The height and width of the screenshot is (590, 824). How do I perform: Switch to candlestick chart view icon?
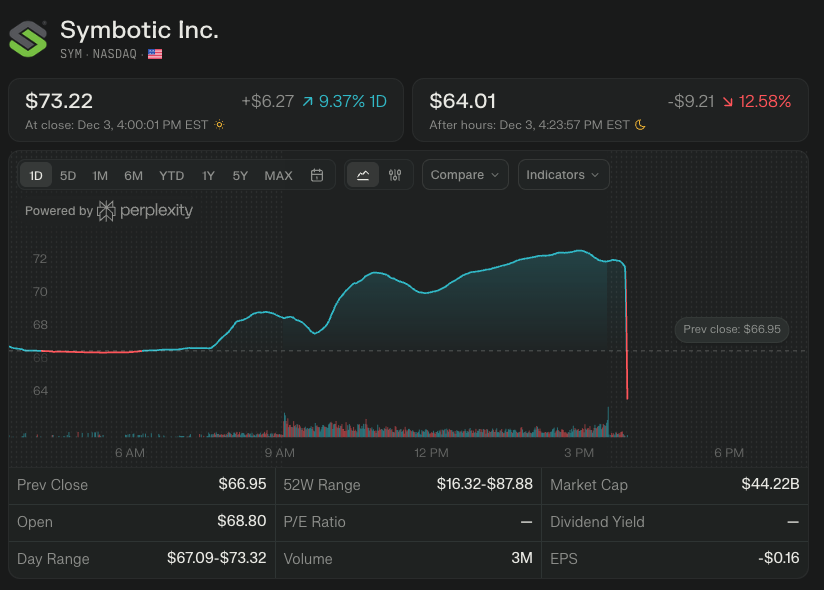pyautogui.click(x=395, y=175)
